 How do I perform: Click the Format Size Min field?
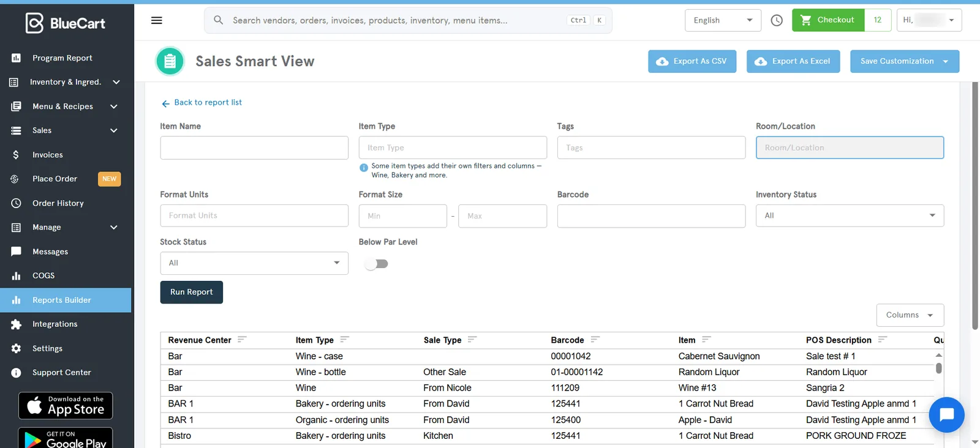pos(402,216)
